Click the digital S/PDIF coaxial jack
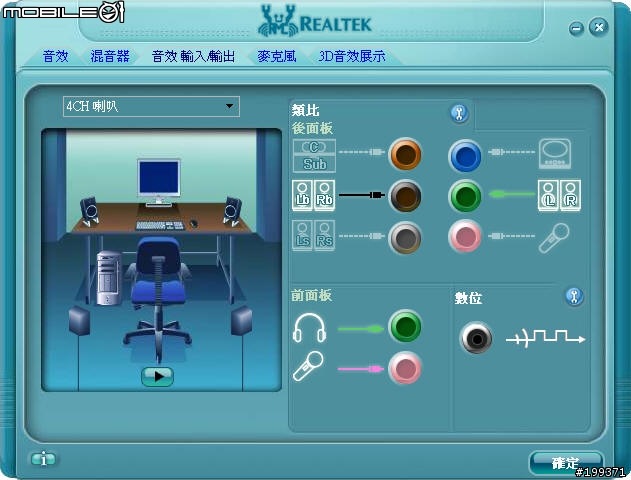The width and height of the screenshot is (631, 480). tap(476, 338)
